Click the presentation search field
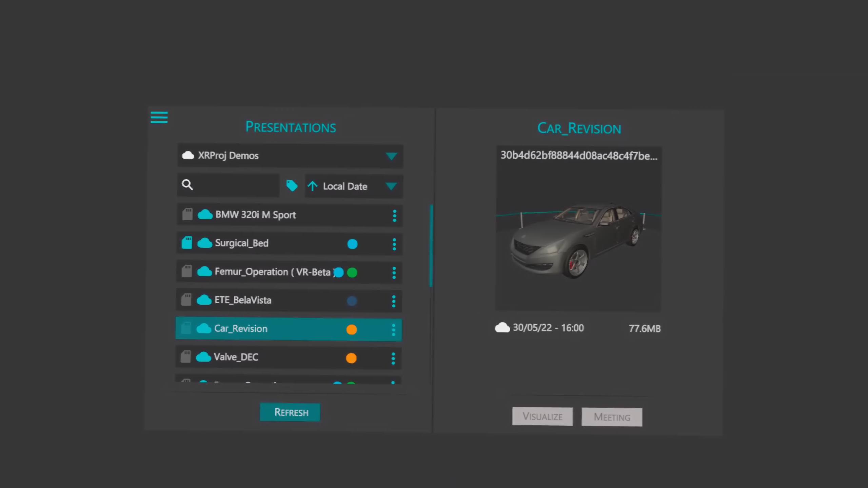 tap(234, 185)
